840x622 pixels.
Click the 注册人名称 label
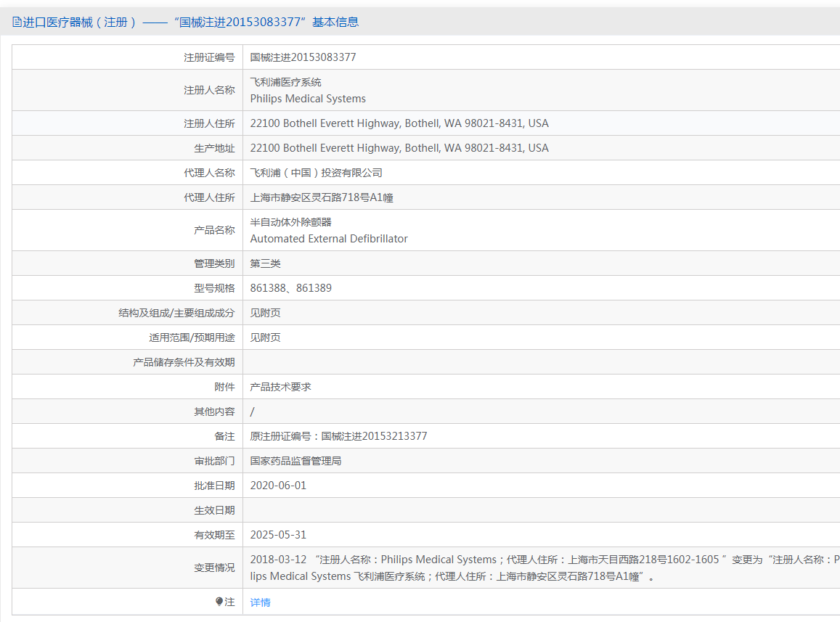[x=210, y=90]
